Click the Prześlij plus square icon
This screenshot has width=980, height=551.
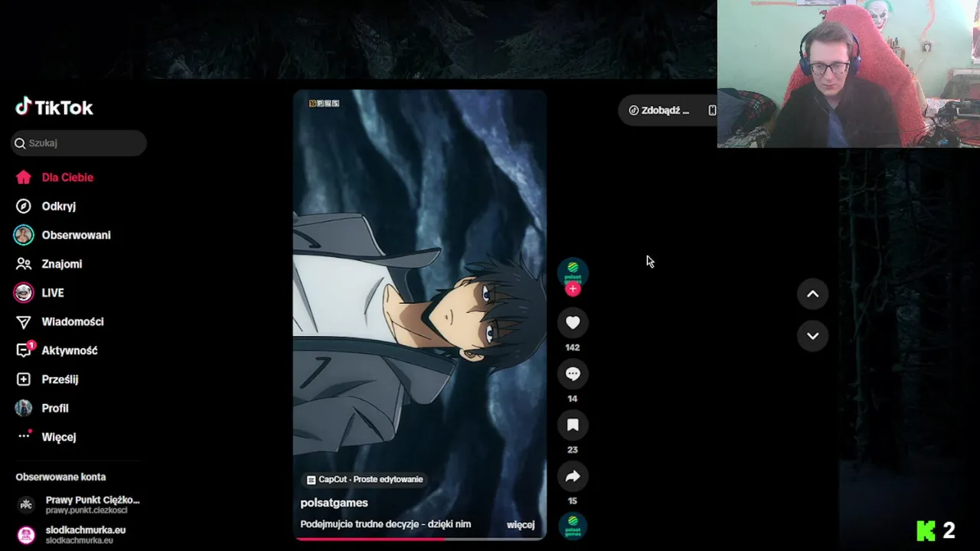click(24, 380)
